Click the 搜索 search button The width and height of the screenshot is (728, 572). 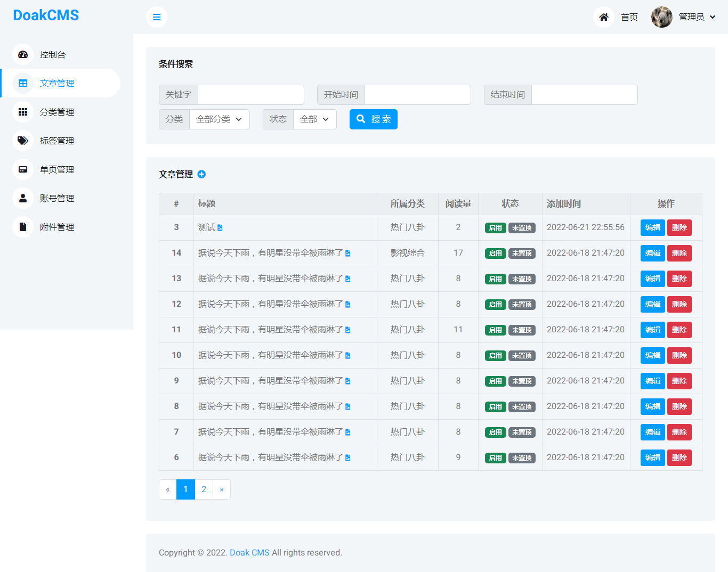point(374,119)
